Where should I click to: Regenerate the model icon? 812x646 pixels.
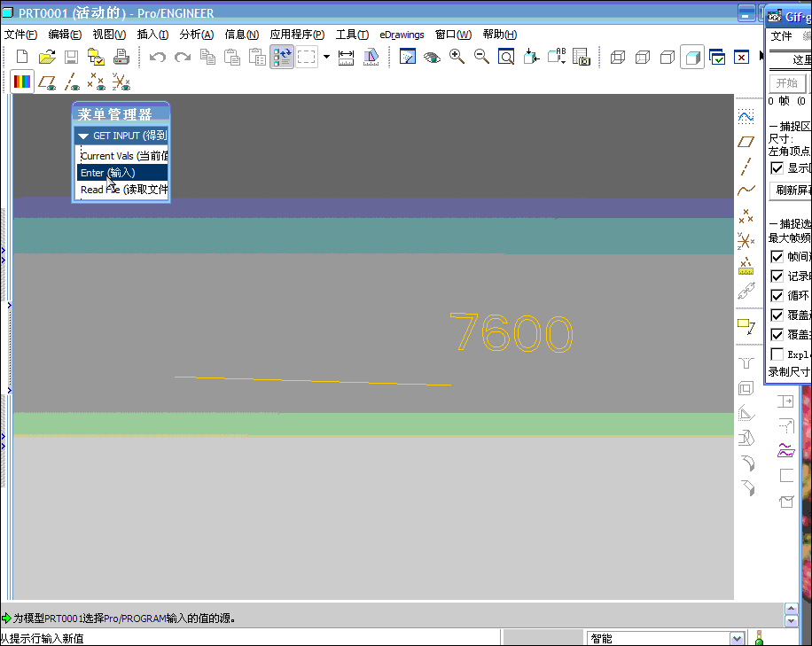[x=282, y=57]
